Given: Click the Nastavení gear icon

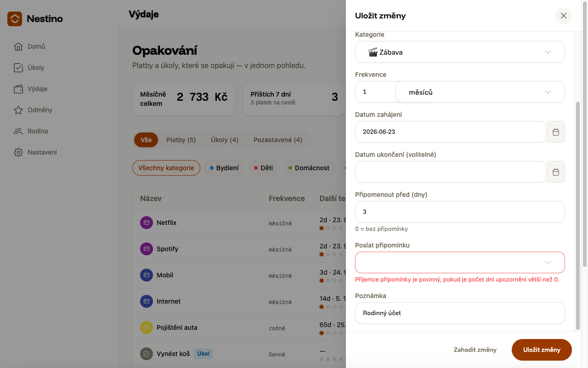Looking at the screenshot, I should (18, 152).
